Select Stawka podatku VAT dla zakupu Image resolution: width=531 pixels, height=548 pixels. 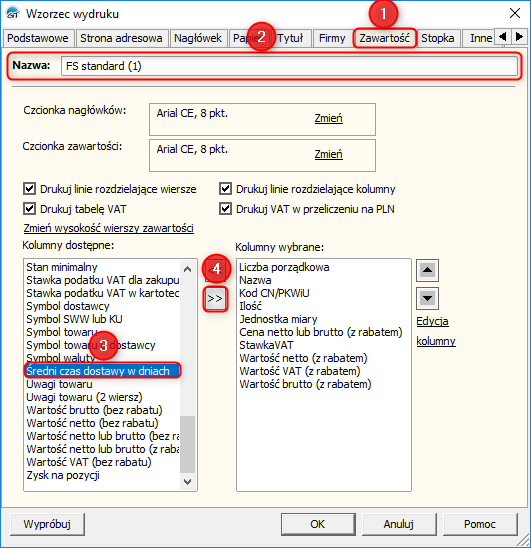[103, 280]
